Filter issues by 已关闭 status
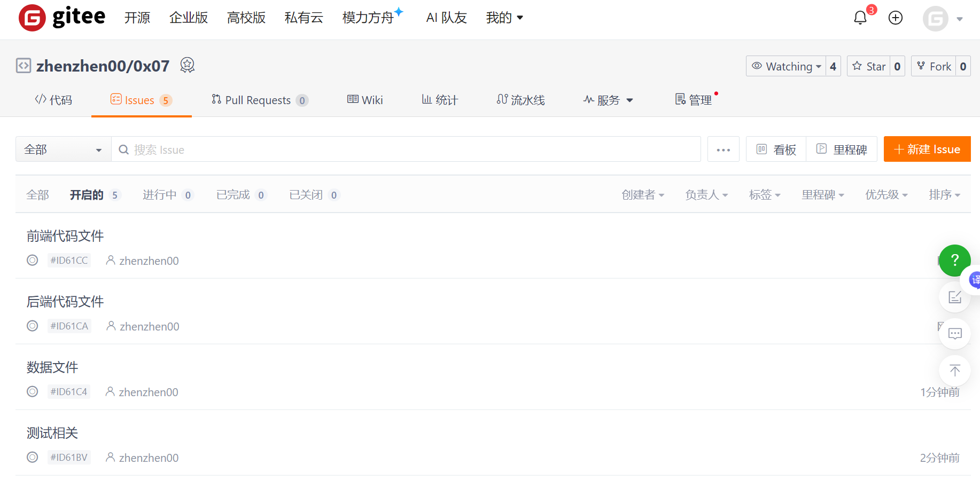Screen dimensions: 980x480 point(314,194)
